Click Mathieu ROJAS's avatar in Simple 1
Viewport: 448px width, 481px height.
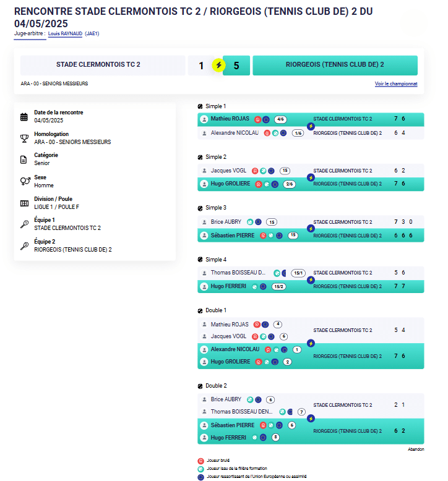[x=204, y=119]
